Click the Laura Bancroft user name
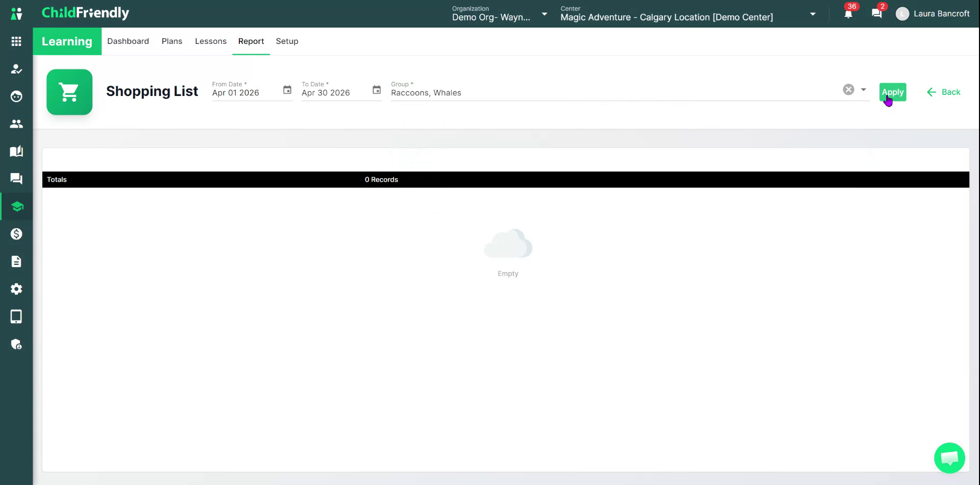The height and width of the screenshot is (485, 980). 942,14
